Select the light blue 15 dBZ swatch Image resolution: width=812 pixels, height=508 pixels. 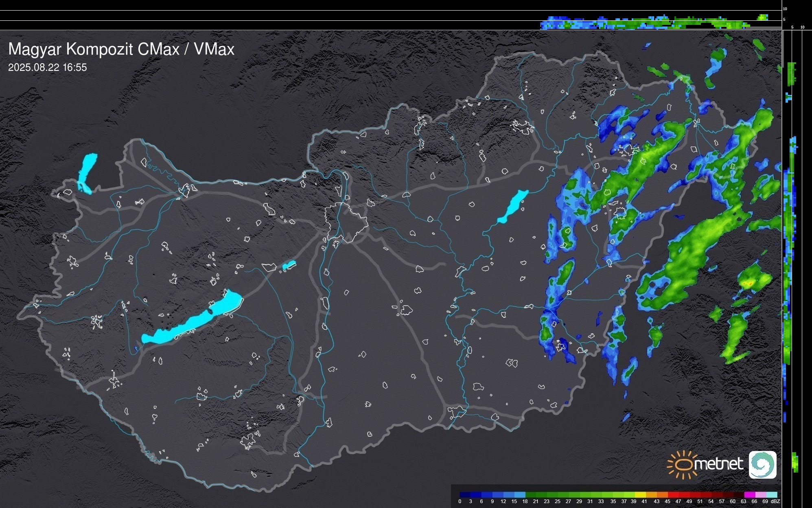click(519, 495)
